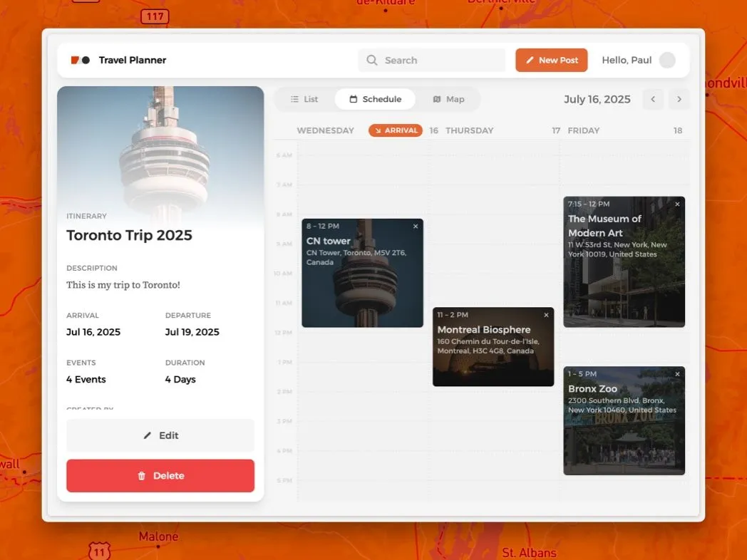Remove the CN tower event with its X
This screenshot has width=747, height=560.
coord(416,227)
